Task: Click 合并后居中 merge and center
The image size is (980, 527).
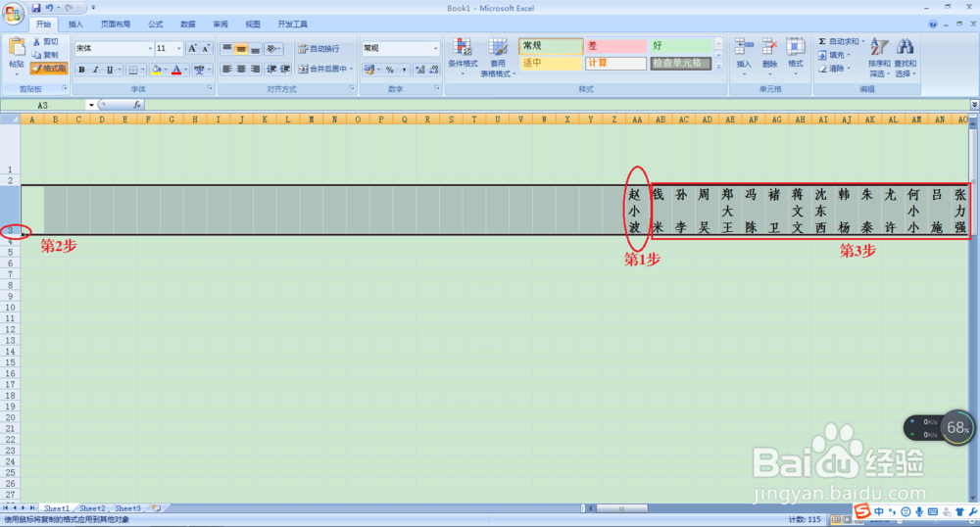Action: pyautogui.click(x=325, y=69)
